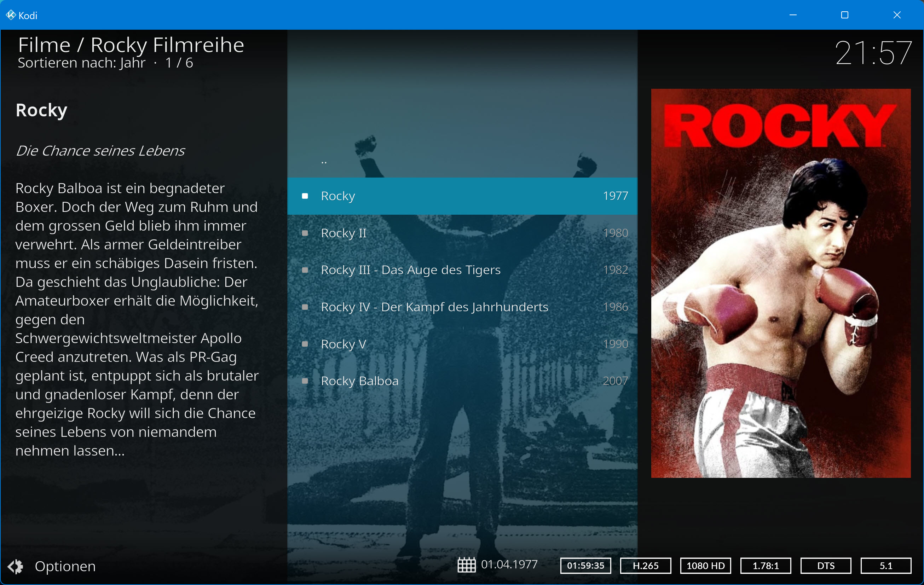
Task: Minimize the Kodi window
Action: coord(793,15)
